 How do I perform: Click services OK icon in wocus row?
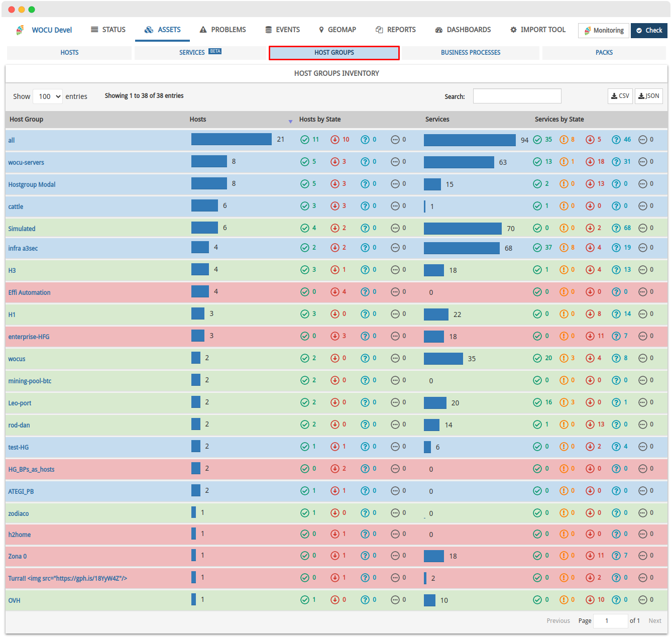click(x=537, y=358)
